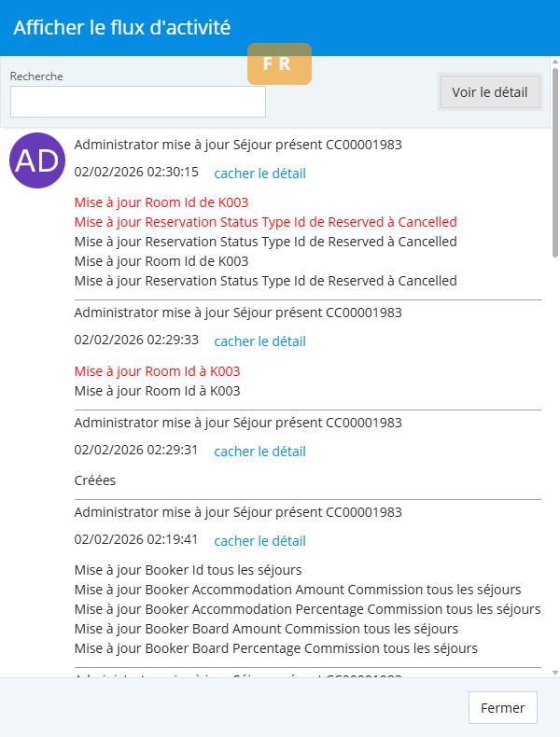Click the 02/02/2026 02:30:15 timestamp

click(x=136, y=172)
